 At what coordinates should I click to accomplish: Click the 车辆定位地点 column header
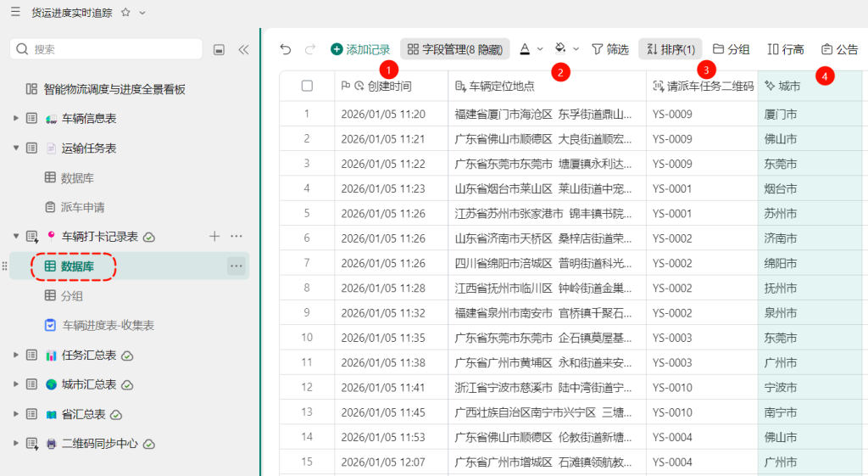[547, 86]
